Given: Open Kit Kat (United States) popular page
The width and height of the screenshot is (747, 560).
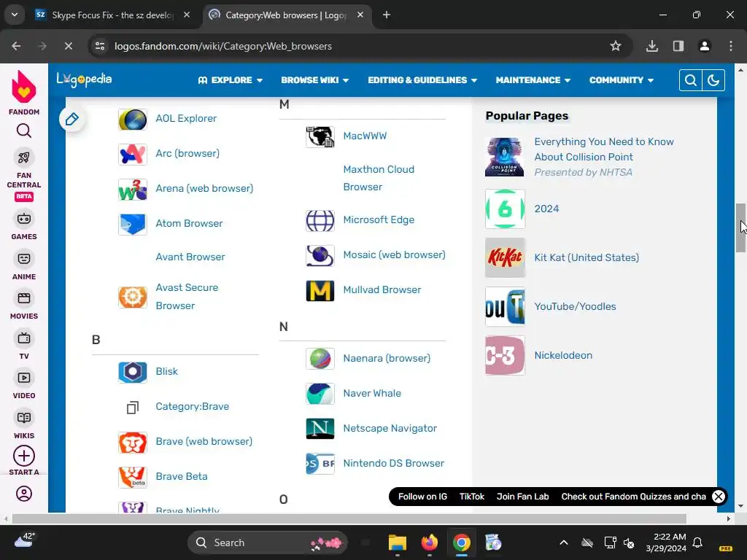Looking at the screenshot, I should pyautogui.click(x=587, y=257).
